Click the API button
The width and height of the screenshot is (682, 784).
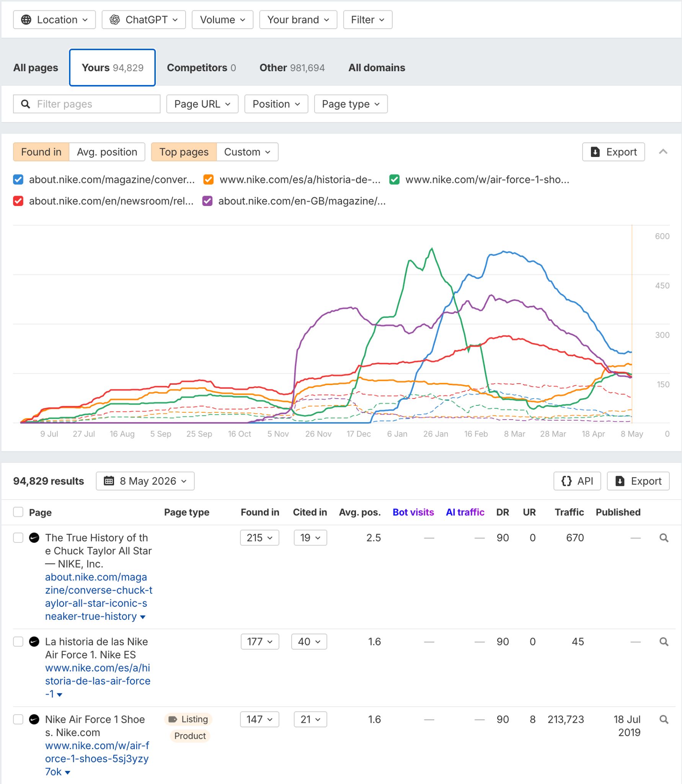pos(577,481)
